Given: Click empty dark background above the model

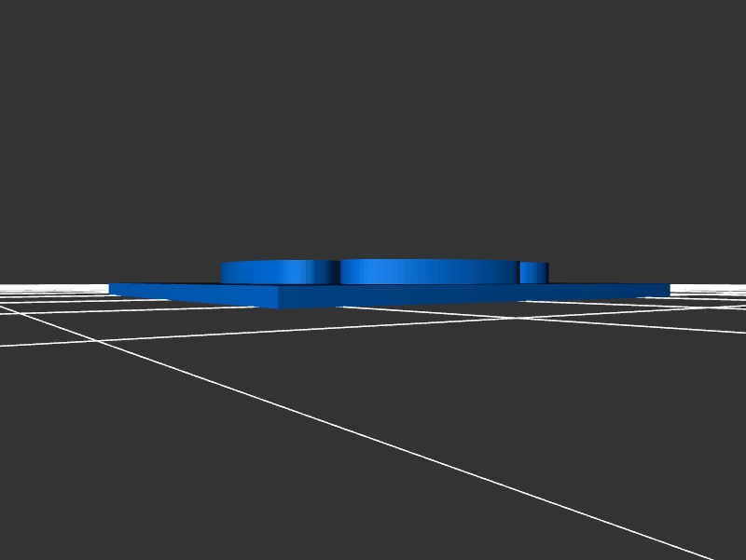Looking at the screenshot, I should pyautogui.click(x=373, y=121).
